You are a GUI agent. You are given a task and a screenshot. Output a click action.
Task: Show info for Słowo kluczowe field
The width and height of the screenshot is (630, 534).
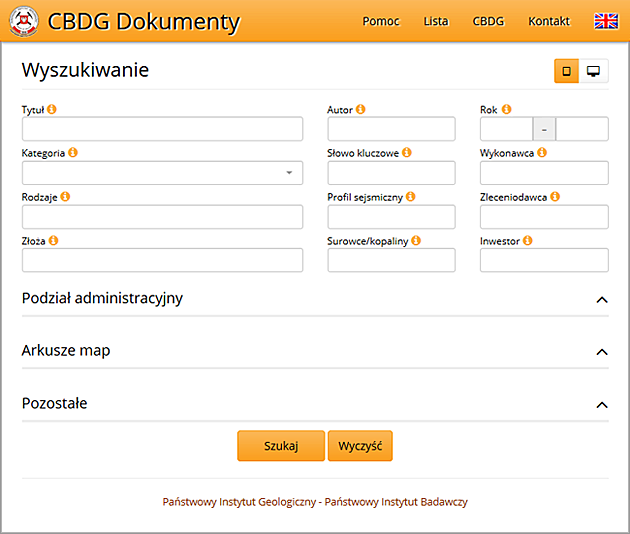pyautogui.click(x=407, y=152)
